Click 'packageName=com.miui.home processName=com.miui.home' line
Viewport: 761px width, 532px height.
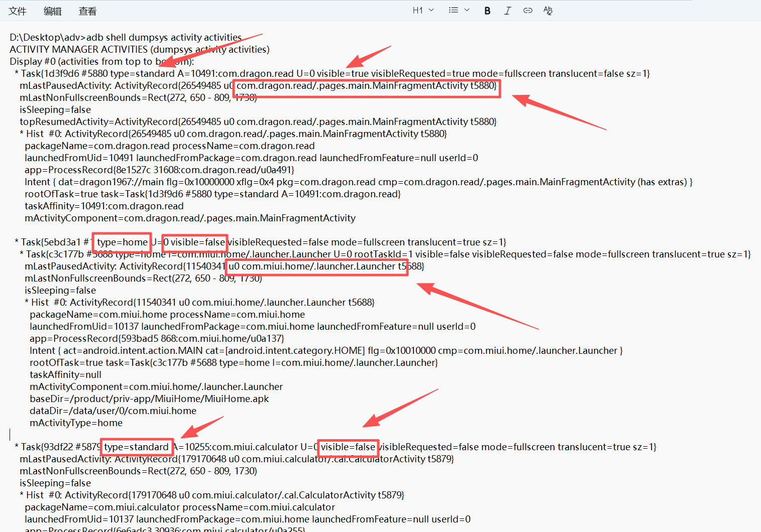coord(167,315)
